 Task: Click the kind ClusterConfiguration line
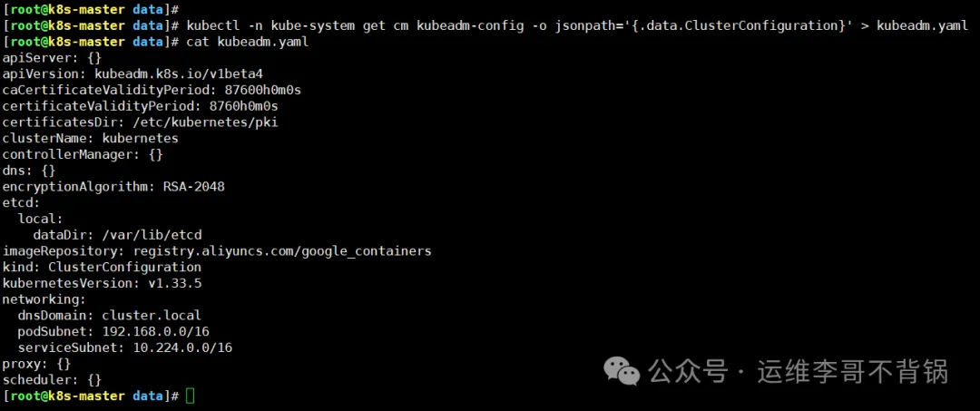click(x=102, y=267)
